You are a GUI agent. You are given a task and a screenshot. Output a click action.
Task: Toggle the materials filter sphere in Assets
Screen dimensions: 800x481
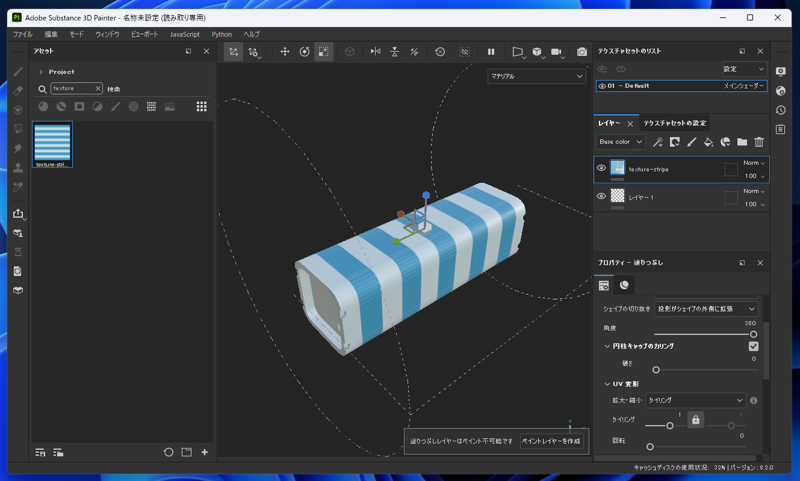tap(43, 106)
